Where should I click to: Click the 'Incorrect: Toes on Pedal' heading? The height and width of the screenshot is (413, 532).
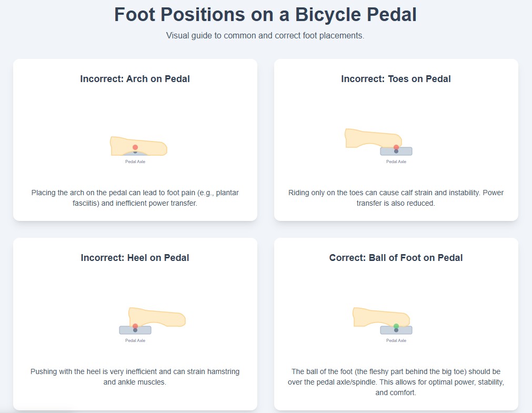coord(396,79)
